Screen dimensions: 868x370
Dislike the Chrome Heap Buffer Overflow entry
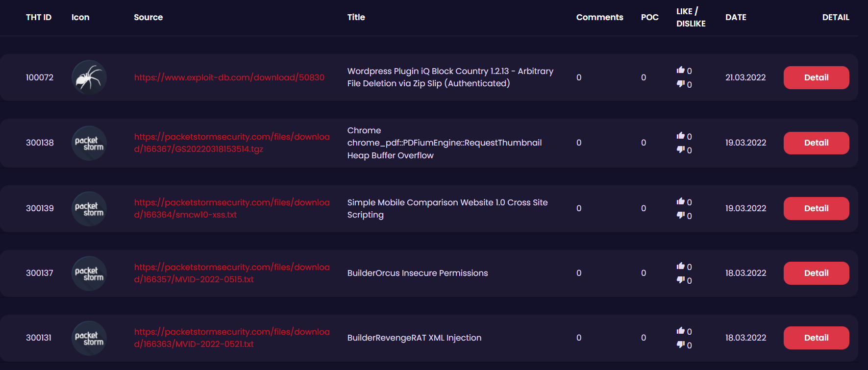click(681, 149)
